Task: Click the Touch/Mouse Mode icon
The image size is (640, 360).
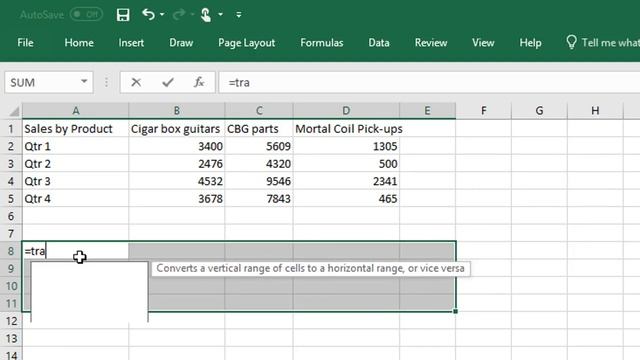Action: tap(206, 15)
